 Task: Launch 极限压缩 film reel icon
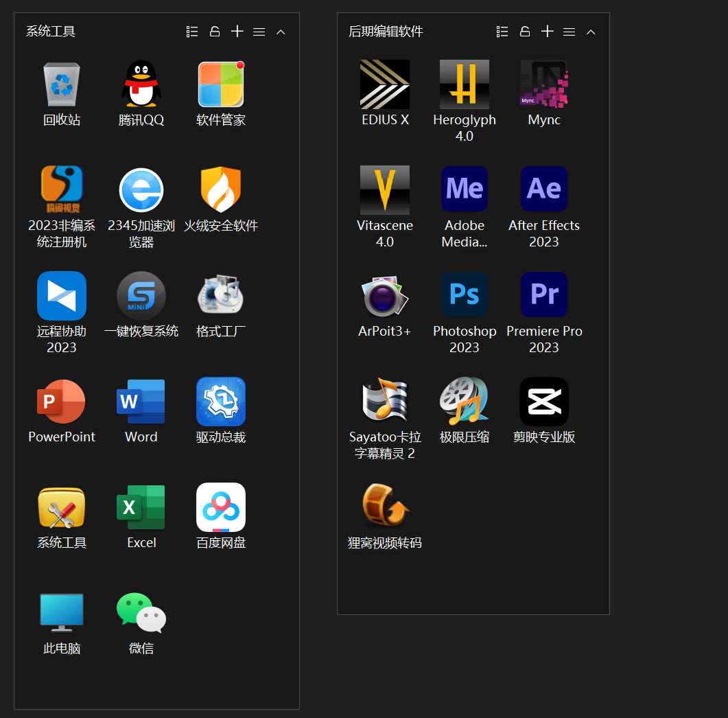pyautogui.click(x=465, y=402)
